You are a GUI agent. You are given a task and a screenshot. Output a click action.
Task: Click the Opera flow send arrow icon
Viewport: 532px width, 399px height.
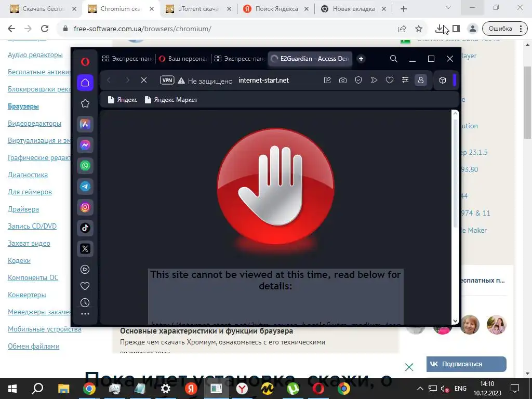[x=374, y=80]
